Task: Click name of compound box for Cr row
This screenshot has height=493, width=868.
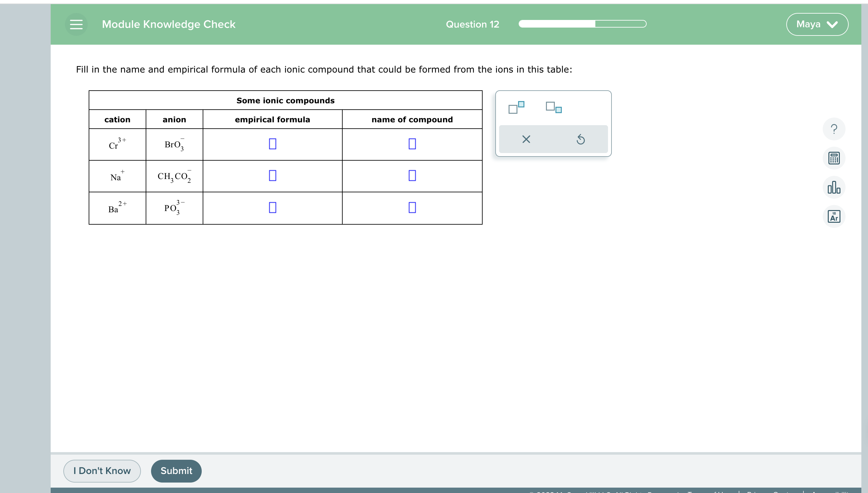Action: [x=412, y=144]
